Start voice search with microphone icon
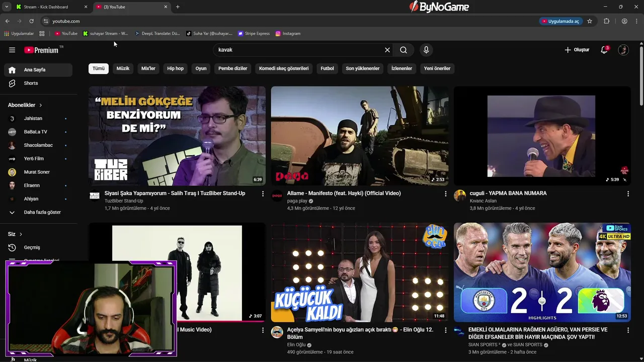Screen dimensions: 644x362 coord(426,50)
